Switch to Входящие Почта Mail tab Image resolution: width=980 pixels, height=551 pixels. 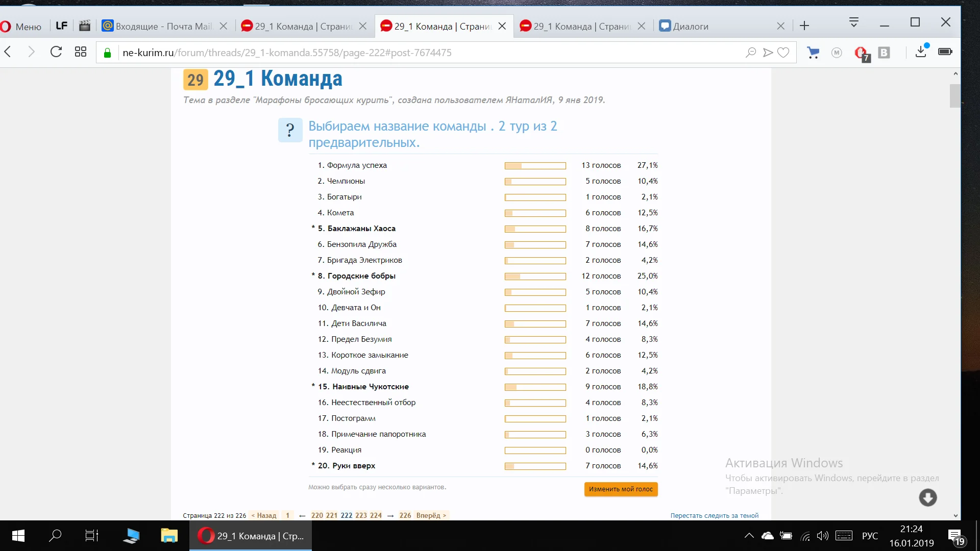(x=163, y=27)
